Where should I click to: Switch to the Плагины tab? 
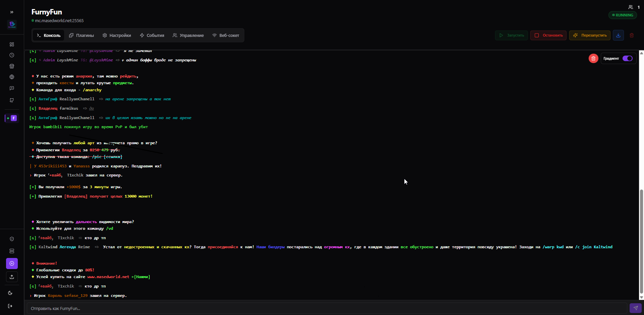(81, 35)
